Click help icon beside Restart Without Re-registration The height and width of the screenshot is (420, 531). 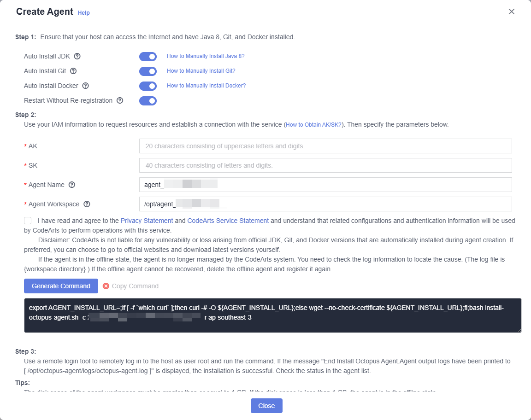[x=120, y=100]
